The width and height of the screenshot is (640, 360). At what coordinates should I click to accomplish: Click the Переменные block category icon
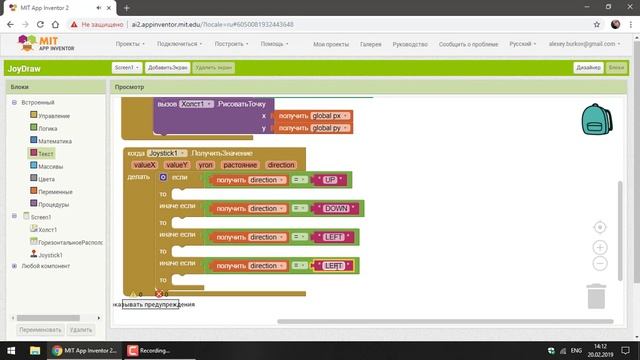click(x=33, y=191)
